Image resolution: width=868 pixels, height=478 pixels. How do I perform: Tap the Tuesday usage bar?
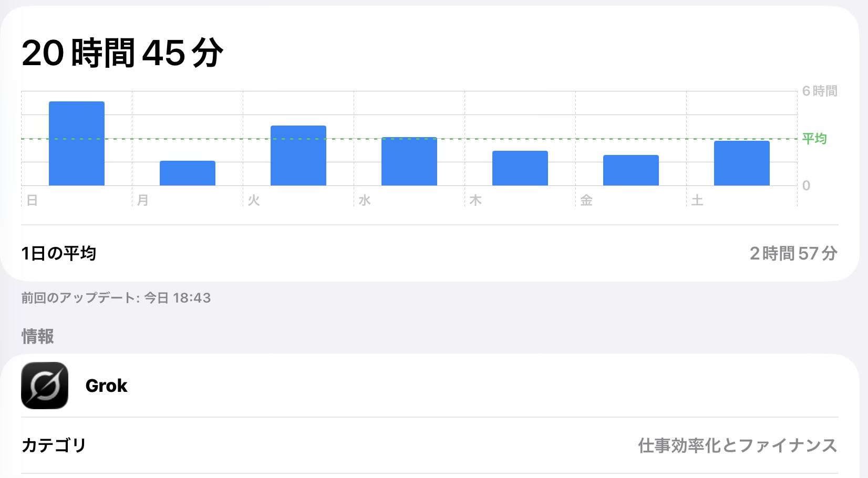coord(298,155)
